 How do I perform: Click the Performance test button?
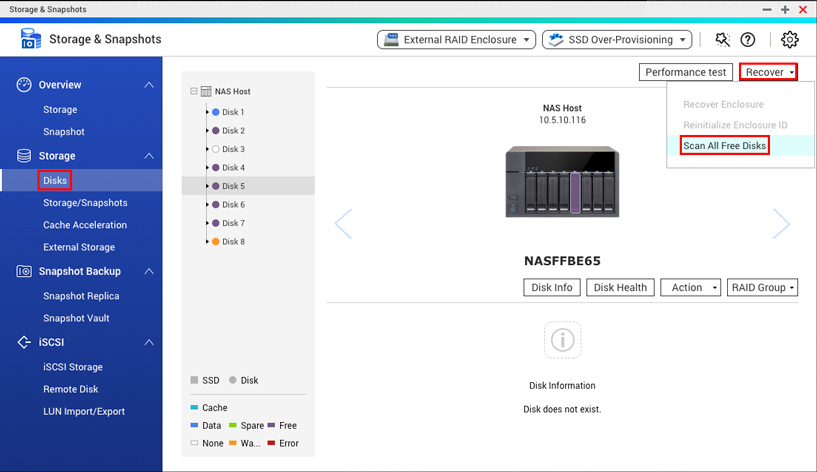click(686, 72)
